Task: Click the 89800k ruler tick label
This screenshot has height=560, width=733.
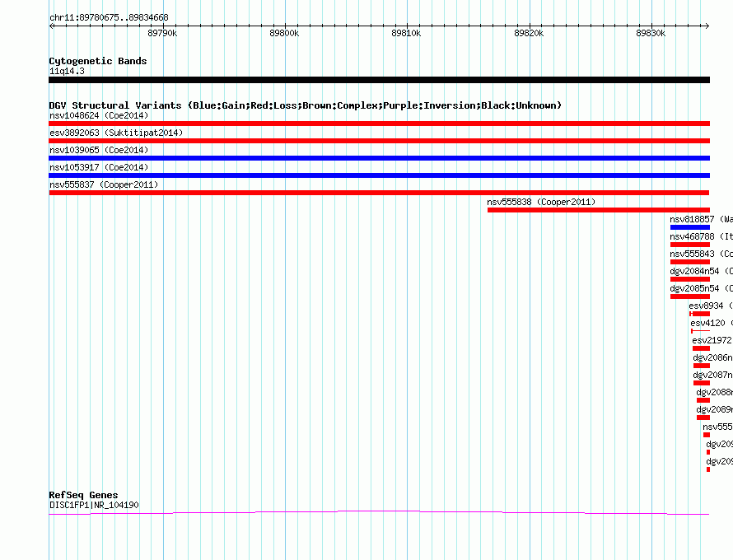Action: pos(284,33)
